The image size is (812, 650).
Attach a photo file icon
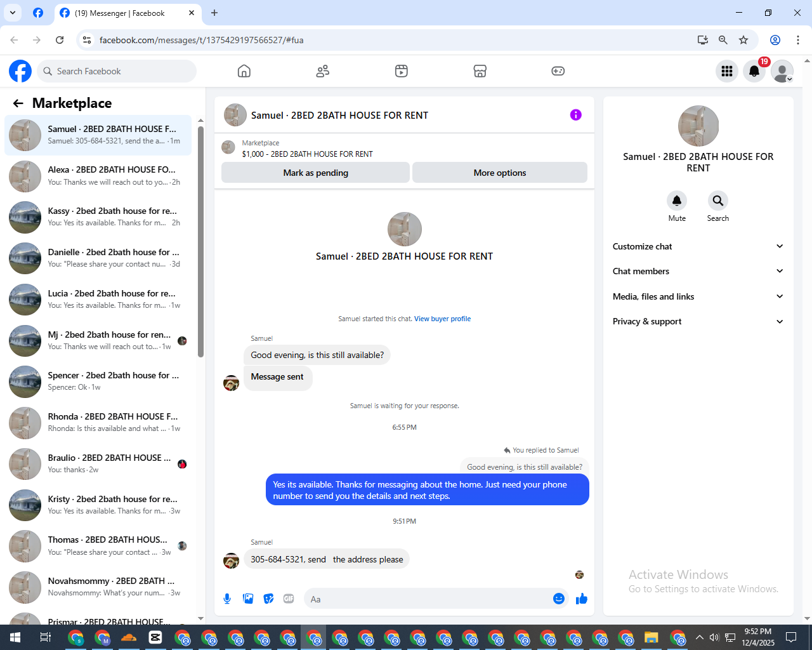click(248, 599)
